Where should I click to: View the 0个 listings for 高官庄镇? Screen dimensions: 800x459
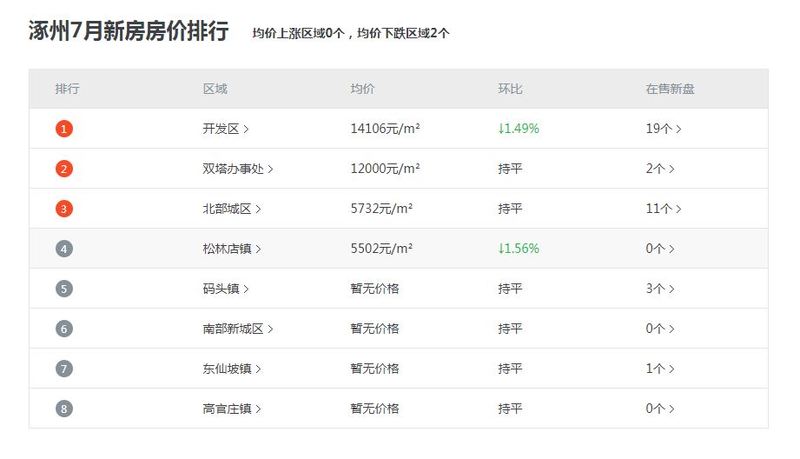660,409
